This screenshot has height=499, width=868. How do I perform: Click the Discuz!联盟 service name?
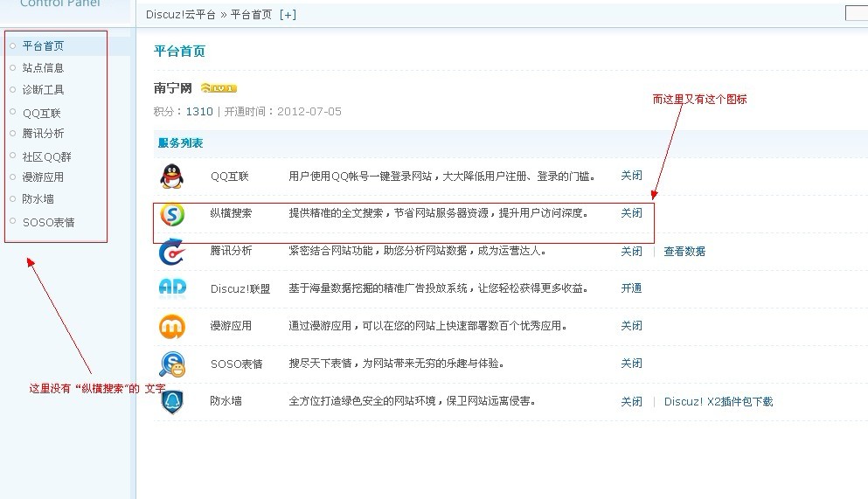coord(240,288)
